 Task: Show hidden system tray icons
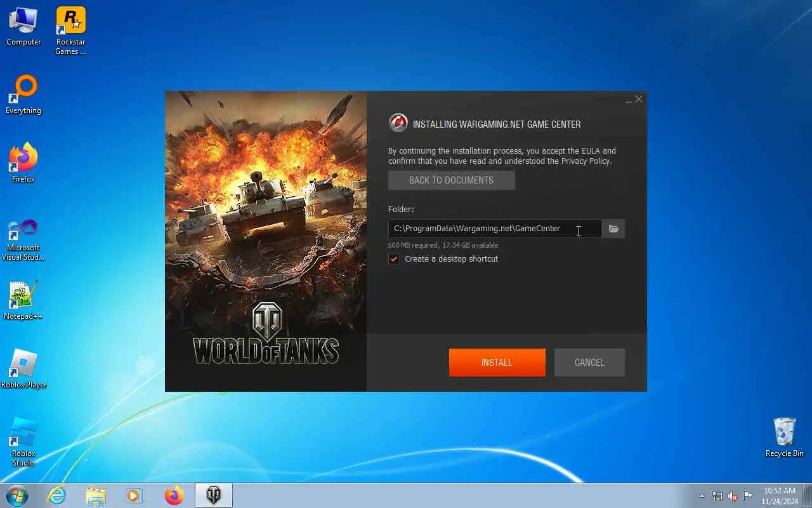(x=702, y=496)
